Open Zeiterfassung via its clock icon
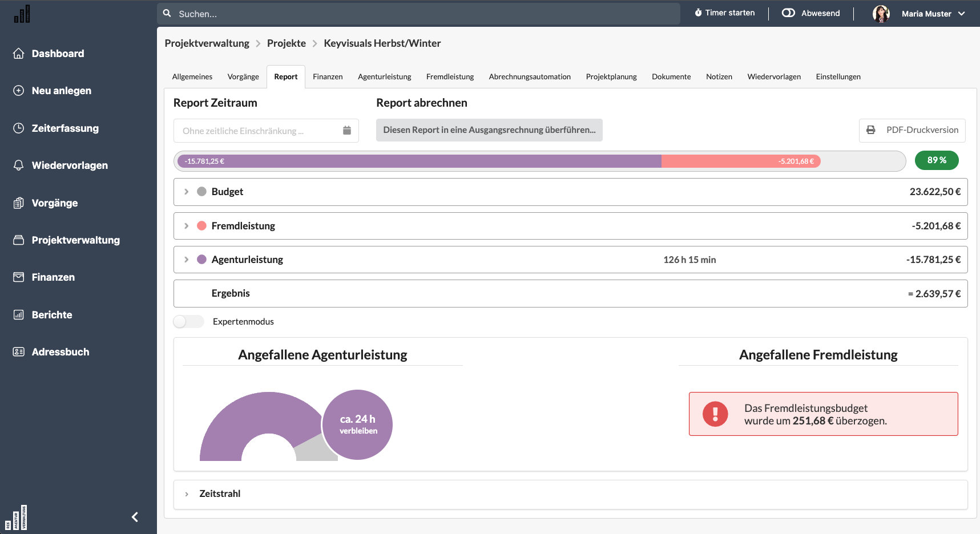The width and height of the screenshot is (980, 534). pos(19,128)
